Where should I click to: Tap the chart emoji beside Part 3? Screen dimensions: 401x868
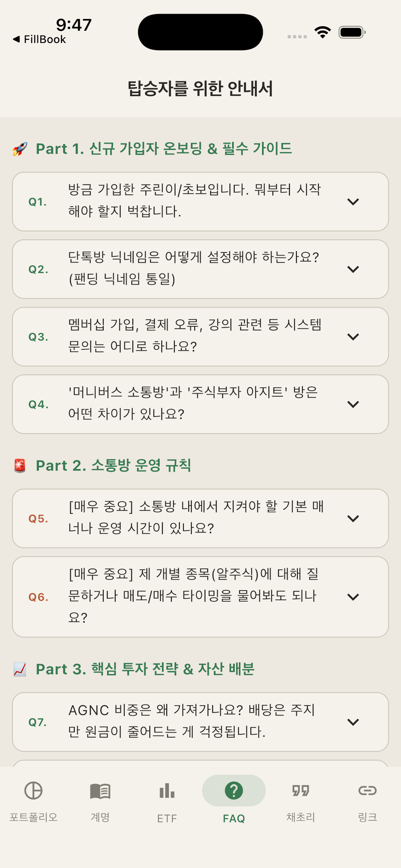(x=20, y=669)
